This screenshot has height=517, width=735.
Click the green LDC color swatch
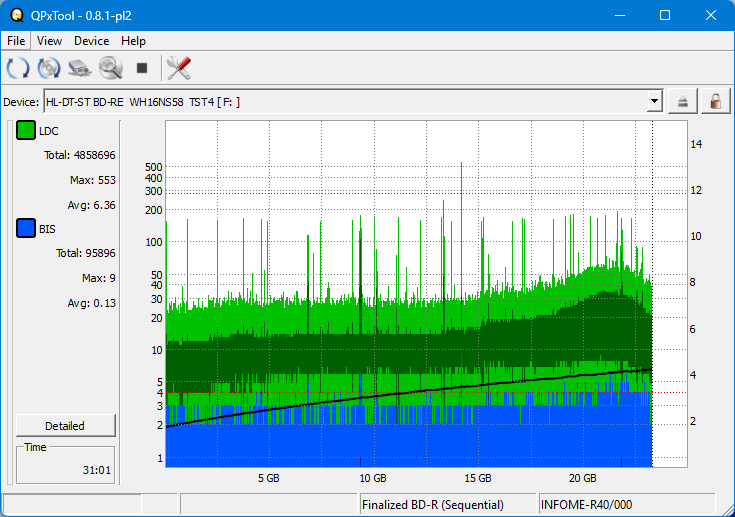[x=26, y=130]
